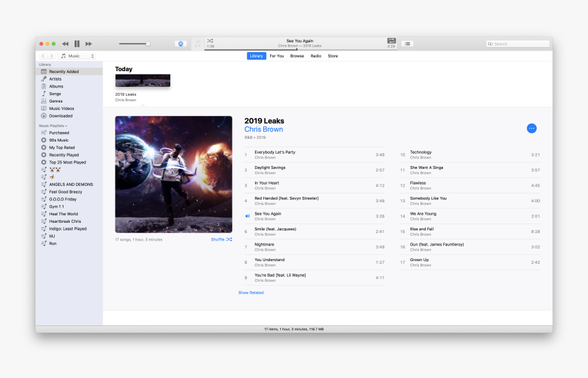Toggle shuffle in the now playing display
This screenshot has width=588, height=378.
pyautogui.click(x=210, y=40)
